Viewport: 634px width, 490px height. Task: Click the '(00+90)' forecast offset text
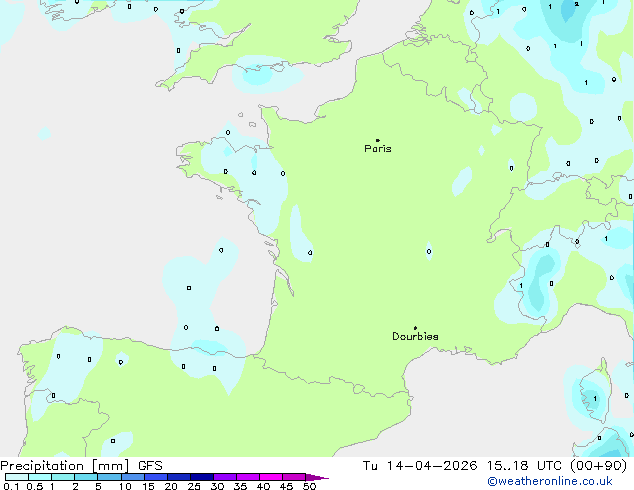click(598, 466)
